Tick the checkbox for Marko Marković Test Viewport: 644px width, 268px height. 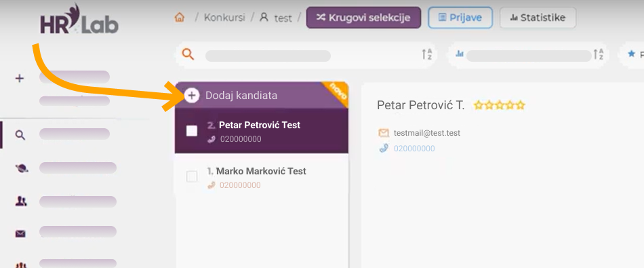[192, 177]
